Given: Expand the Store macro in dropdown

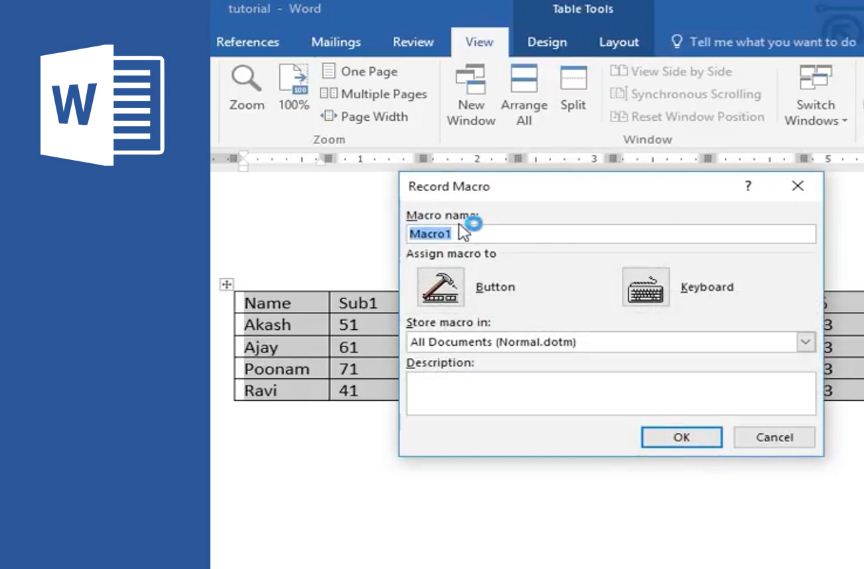Looking at the screenshot, I should tap(806, 342).
